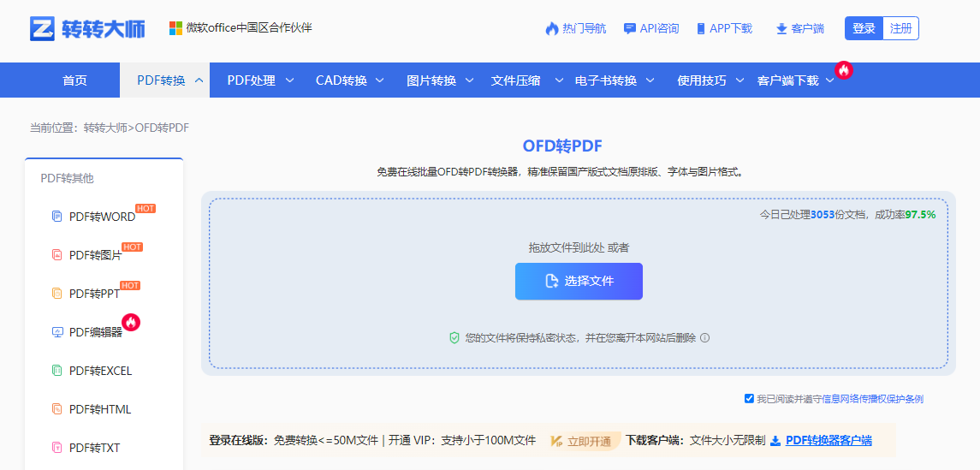Click the PDF转HTML file icon
The width and height of the screenshot is (980, 470).
(x=56, y=409)
